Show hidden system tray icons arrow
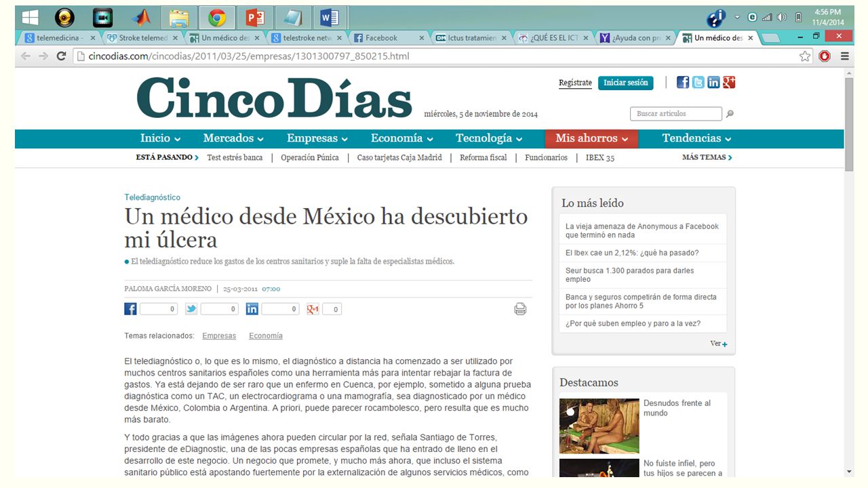868x488 pixels. click(737, 18)
